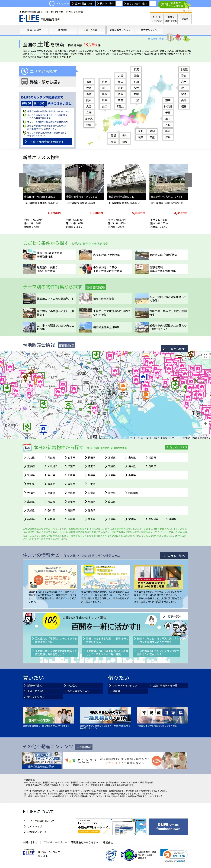Select the エリアから探す compass icon

[24, 71]
